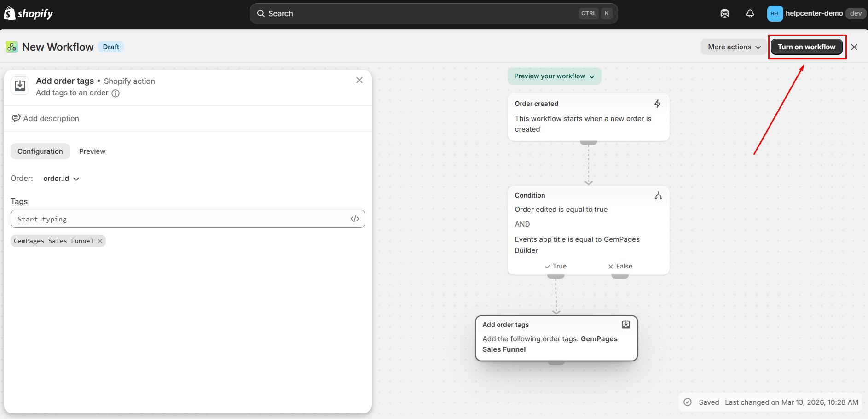Screen dimensions: 868x419
Task: Open the order.id selector dropdown
Action: [x=60, y=179]
